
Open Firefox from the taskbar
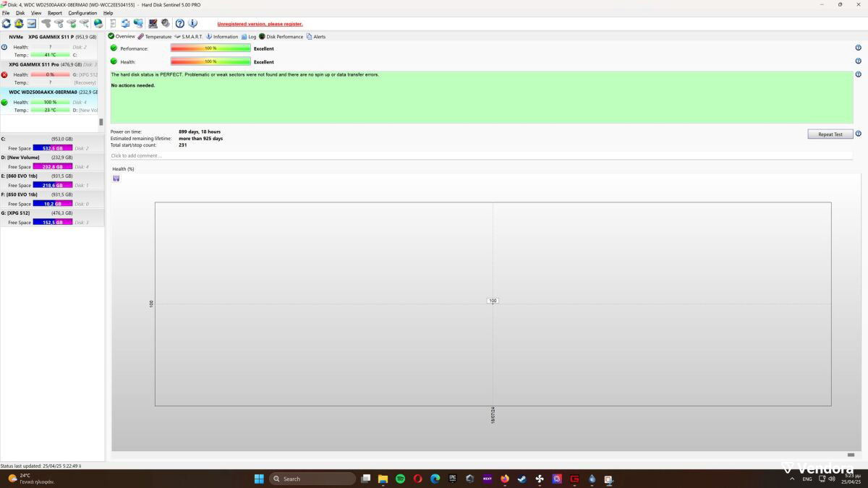[x=504, y=479]
